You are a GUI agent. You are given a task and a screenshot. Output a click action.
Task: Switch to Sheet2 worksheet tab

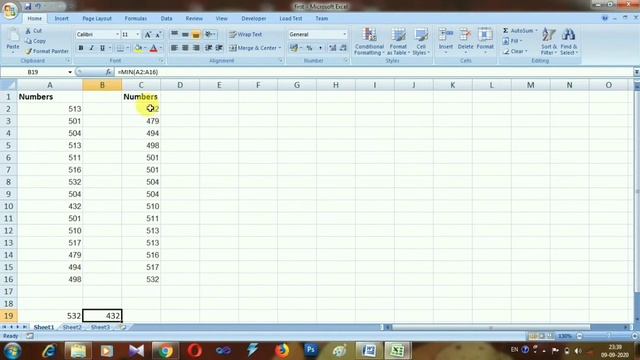(72, 327)
